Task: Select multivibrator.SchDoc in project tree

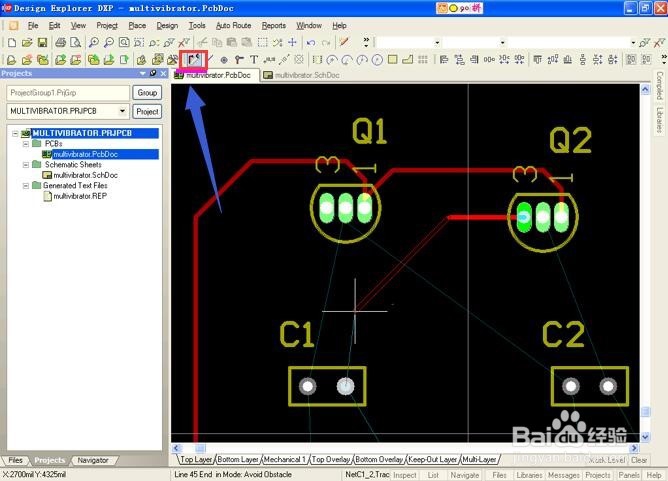Action: tap(85, 175)
